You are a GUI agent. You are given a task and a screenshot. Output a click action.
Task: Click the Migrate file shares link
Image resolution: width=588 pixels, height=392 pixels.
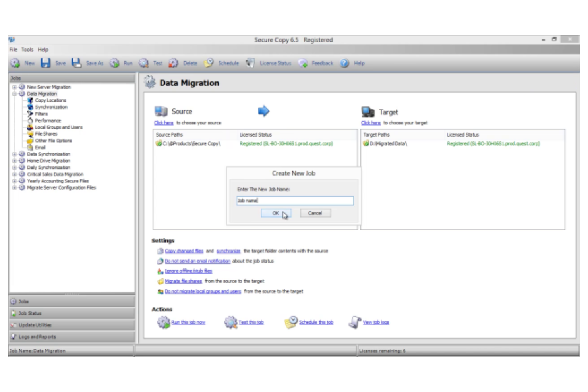coord(184,281)
